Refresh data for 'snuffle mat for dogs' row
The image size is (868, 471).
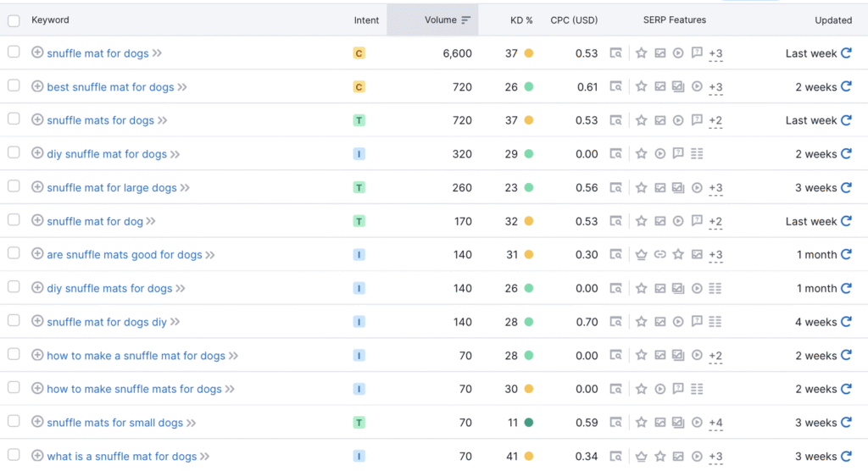846,53
